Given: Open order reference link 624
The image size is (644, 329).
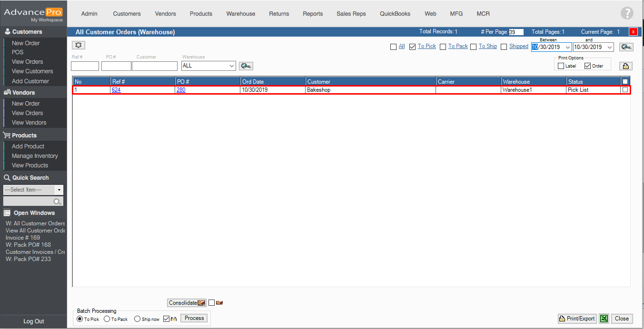Looking at the screenshot, I should click(116, 90).
